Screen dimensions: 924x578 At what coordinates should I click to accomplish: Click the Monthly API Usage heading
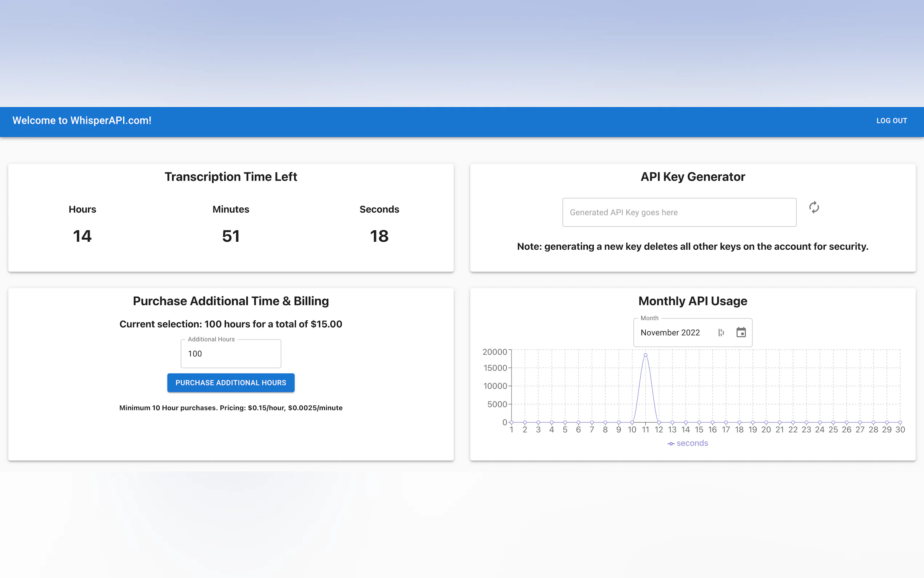[692, 301]
